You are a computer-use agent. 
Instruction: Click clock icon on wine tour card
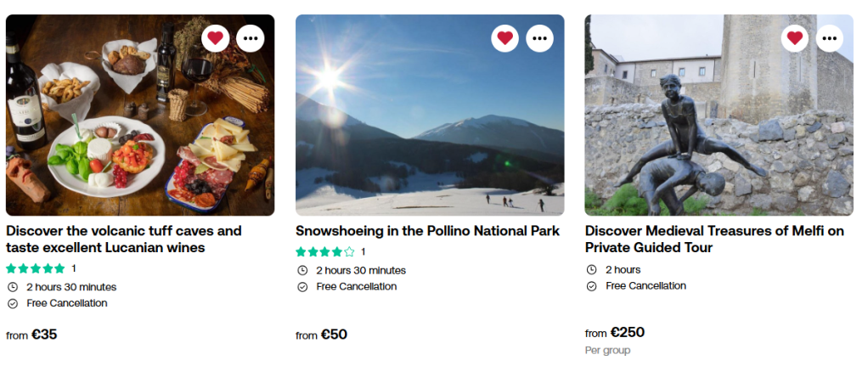12,287
